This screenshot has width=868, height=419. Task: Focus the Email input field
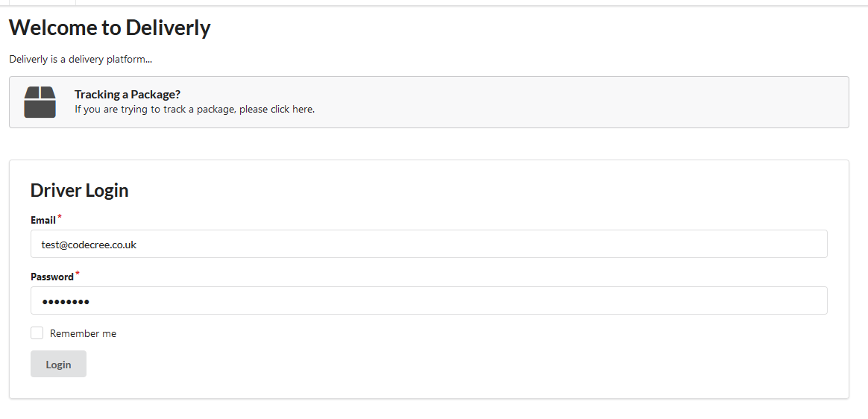[x=429, y=244]
